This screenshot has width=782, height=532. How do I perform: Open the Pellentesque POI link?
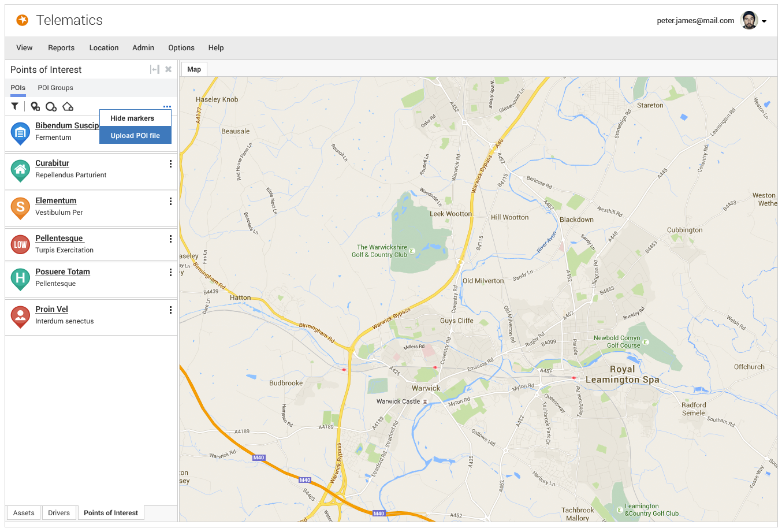click(x=59, y=238)
